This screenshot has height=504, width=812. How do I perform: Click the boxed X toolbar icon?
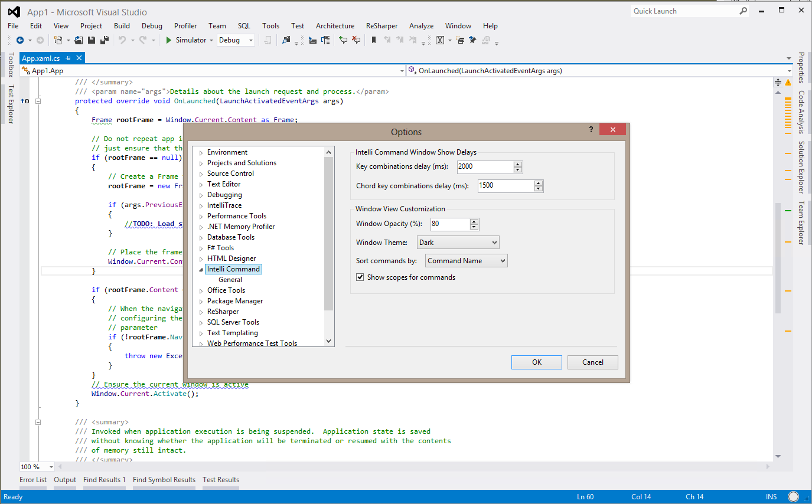(440, 40)
